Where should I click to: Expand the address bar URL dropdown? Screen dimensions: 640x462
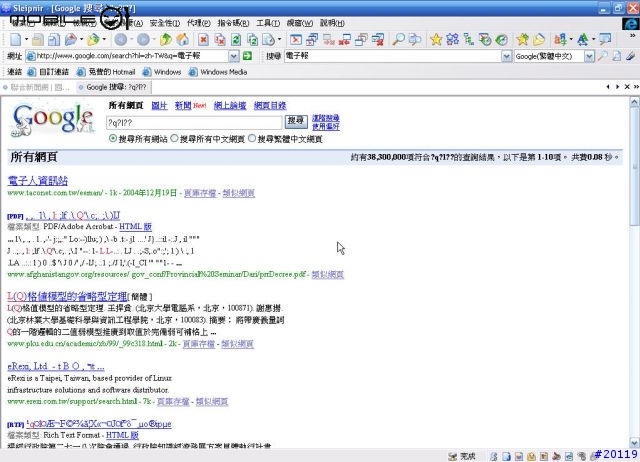tap(234, 56)
